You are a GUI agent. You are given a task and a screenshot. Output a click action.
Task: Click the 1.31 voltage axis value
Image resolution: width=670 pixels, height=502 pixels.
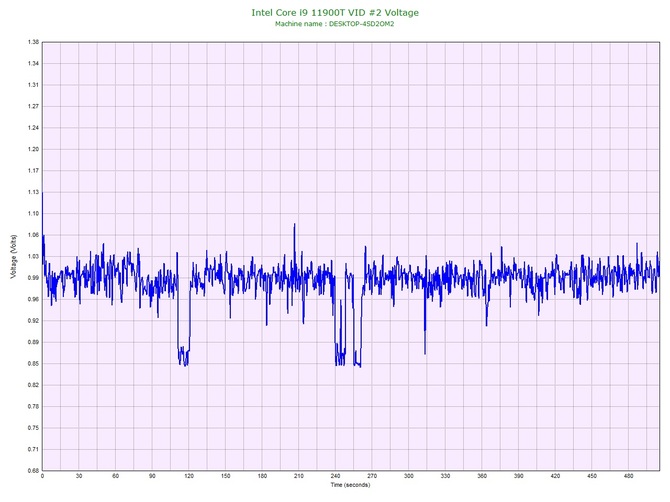click(33, 85)
